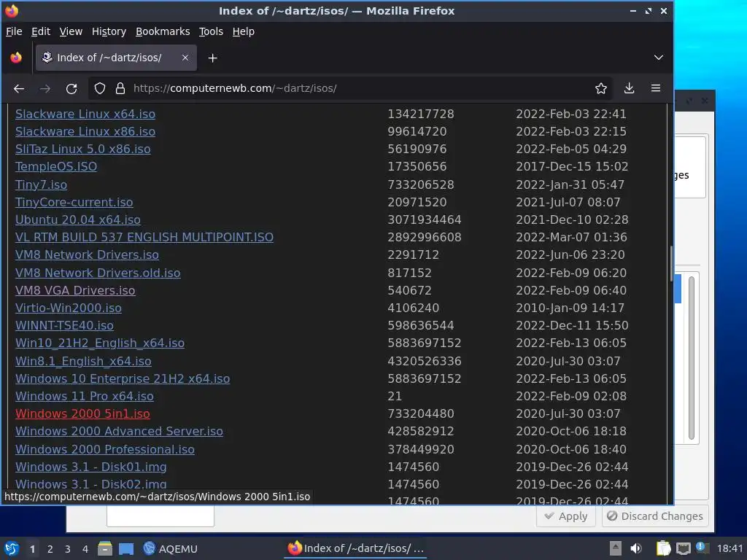Screen dimensions: 747x560
Task: Switch to virtual desktop 2
Action: coord(50,550)
